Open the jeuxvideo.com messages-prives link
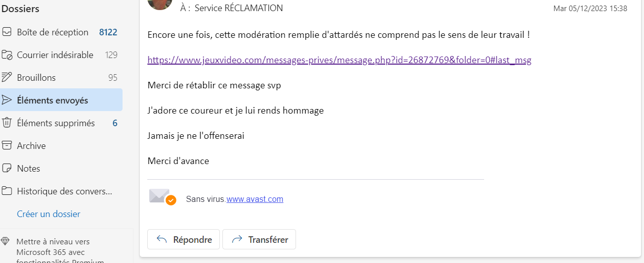This screenshot has width=644, height=263. (339, 60)
